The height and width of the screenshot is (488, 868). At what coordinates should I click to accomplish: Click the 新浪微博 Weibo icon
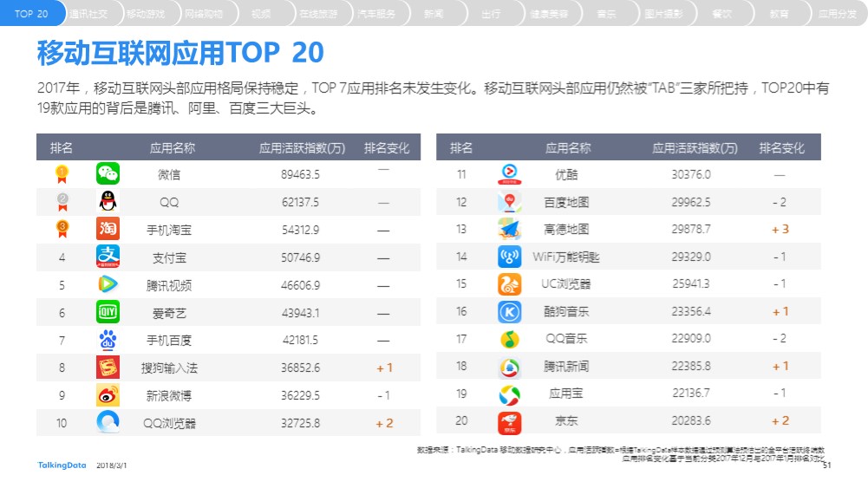pyautogui.click(x=108, y=395)
